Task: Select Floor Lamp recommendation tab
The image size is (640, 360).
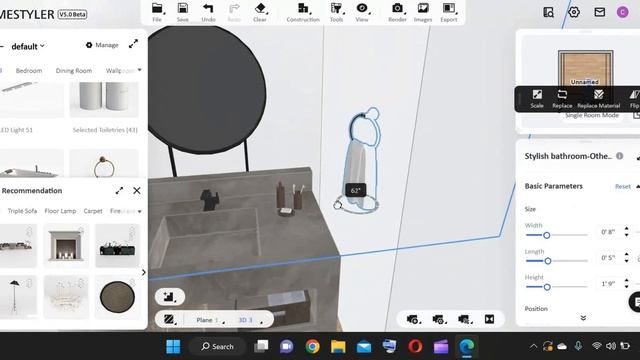Action: 60,211
